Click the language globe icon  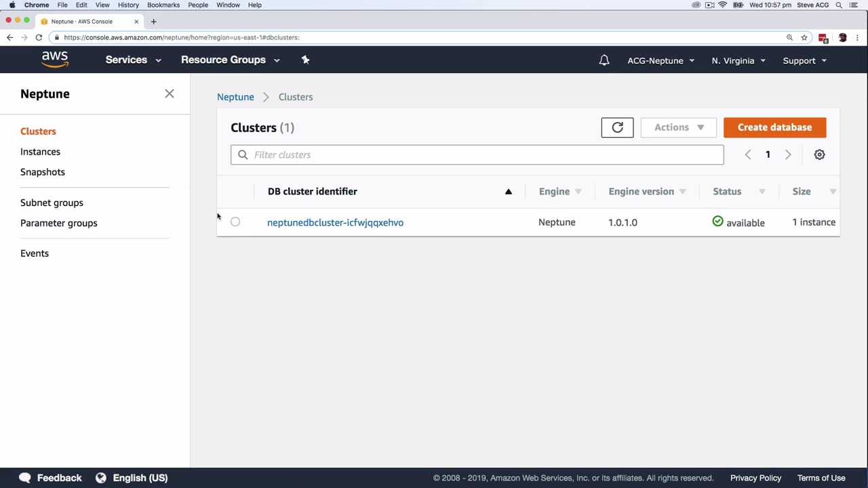[101, 478]
